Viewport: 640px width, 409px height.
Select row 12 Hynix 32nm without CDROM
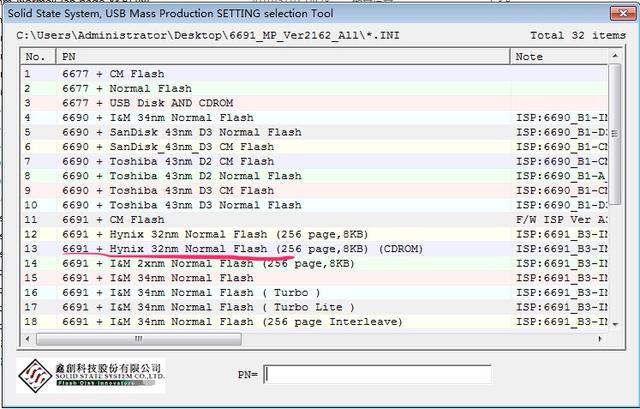click(314, 234)
